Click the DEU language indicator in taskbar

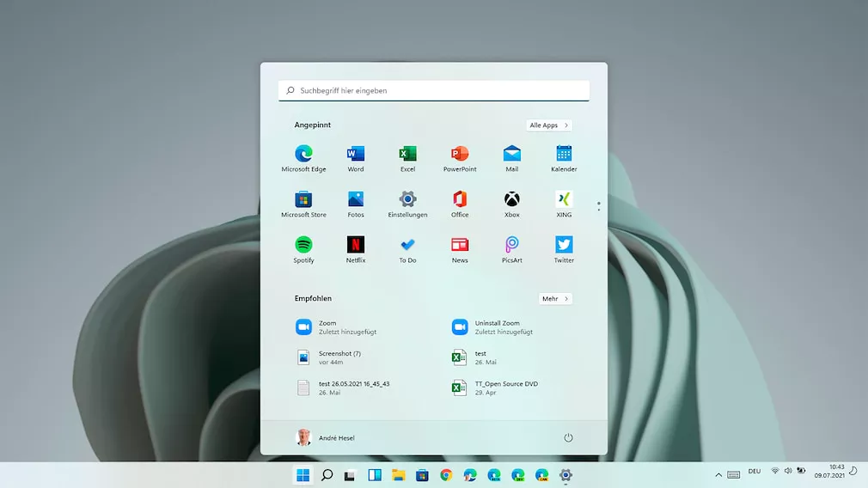coord(755,472)
